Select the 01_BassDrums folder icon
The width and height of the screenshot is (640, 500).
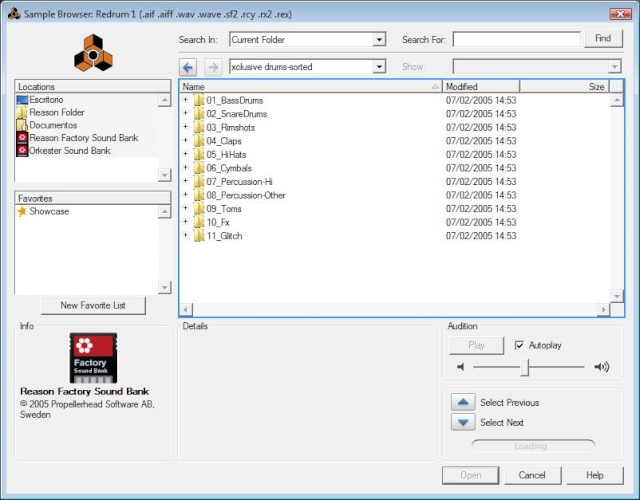click(x=199, y=100)
